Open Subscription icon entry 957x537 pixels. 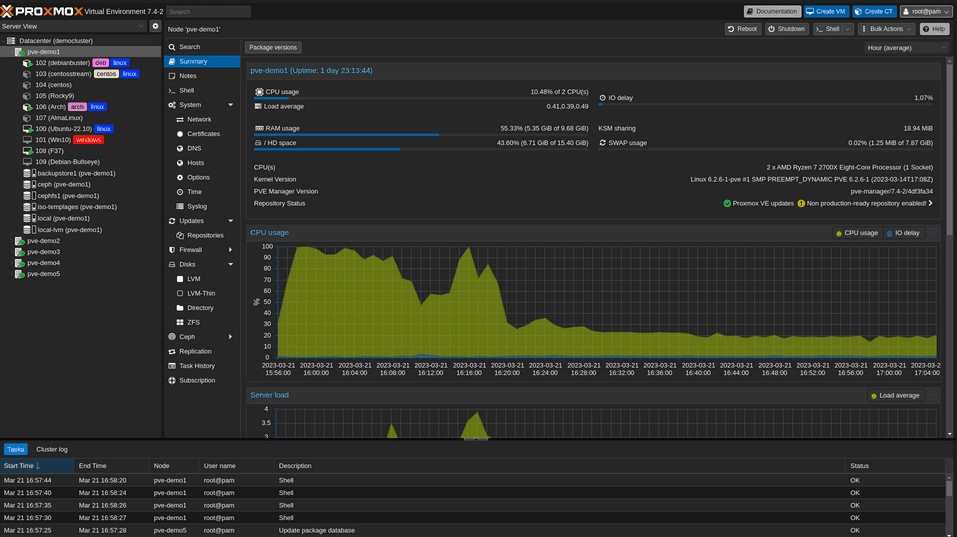click(172, 380)
